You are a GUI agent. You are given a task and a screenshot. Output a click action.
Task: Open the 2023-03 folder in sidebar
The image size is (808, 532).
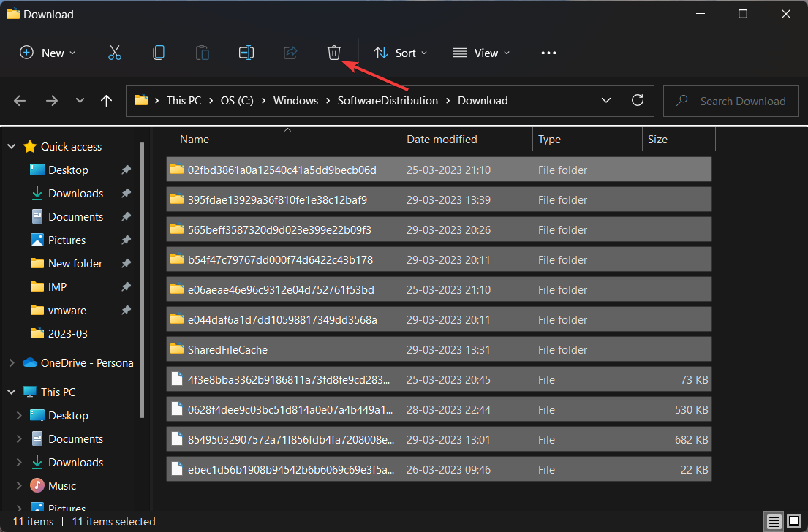click(x=67, y=334)
